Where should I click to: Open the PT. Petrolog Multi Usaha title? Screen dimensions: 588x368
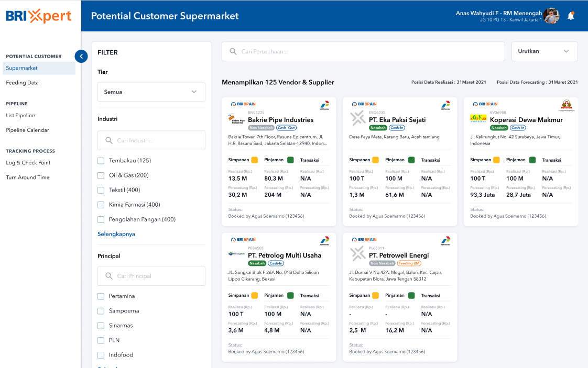pos(284,255)
